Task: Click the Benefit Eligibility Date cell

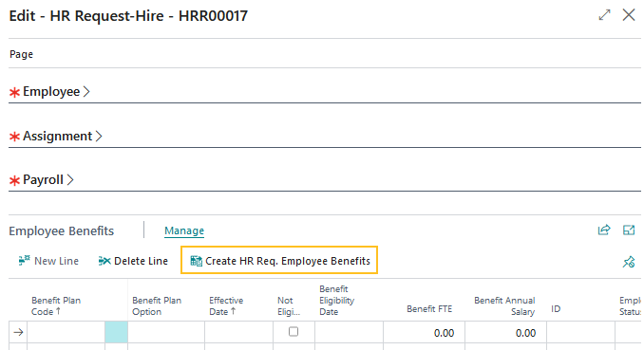Action: pyautogui.click(x=350, y=332)
